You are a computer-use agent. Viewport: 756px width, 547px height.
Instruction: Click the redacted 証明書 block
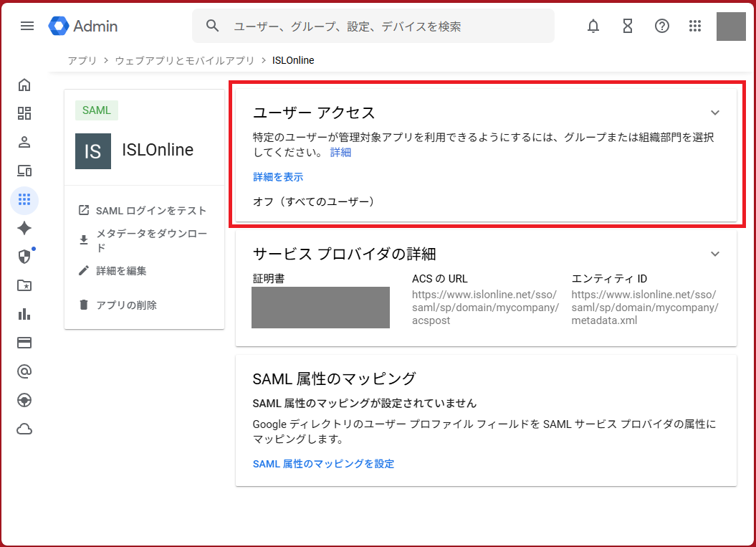[320, 308]
